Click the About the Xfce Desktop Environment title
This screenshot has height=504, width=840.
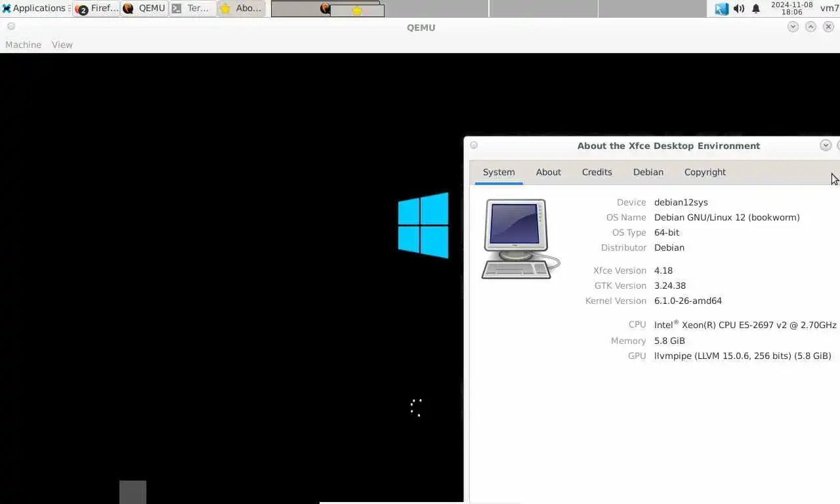pyautogui.click(x=669, y=146)
